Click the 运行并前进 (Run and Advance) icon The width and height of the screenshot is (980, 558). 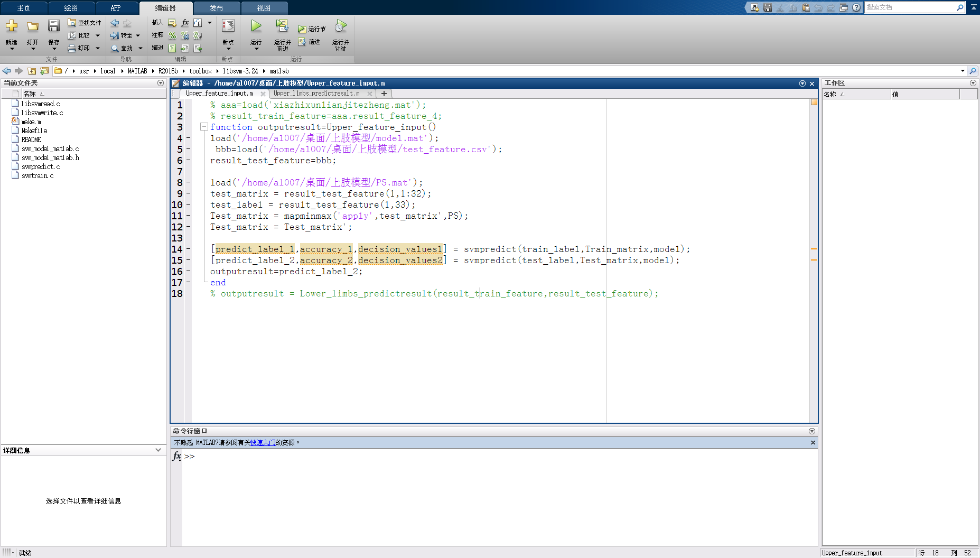click(282, 26)
